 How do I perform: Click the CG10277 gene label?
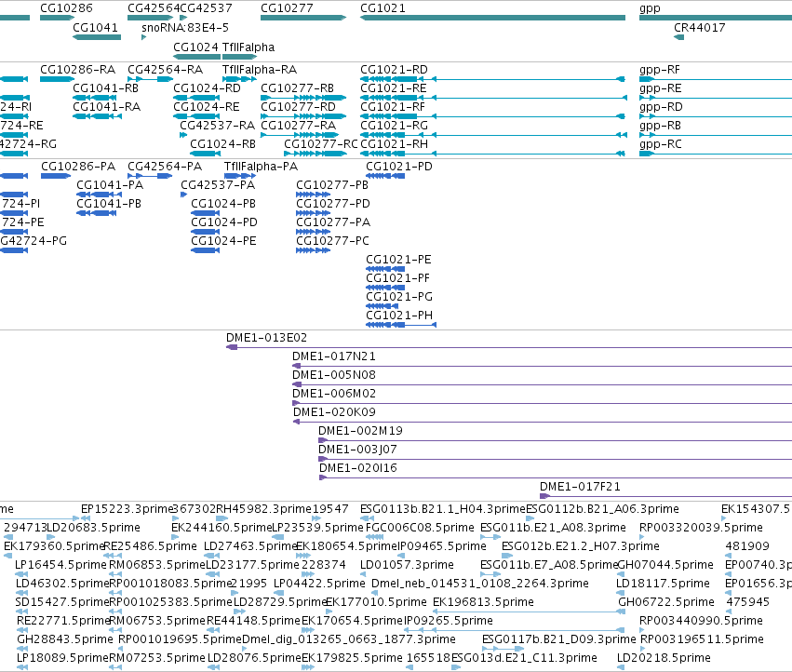(x=287, y=8)
